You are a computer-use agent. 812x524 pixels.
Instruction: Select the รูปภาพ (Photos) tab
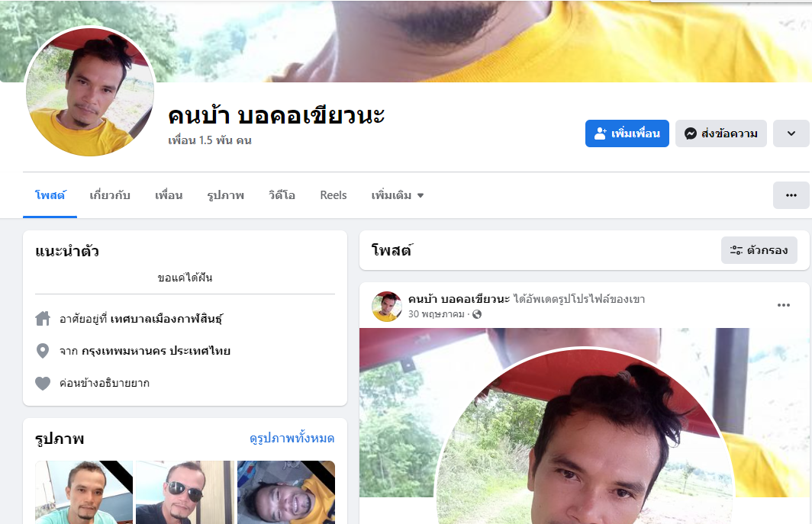tap(226, 195)
